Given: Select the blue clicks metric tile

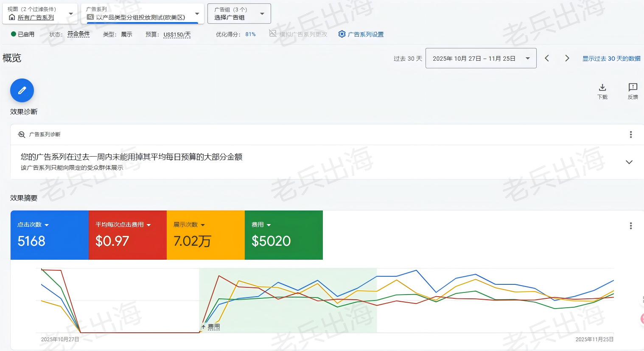Looking at the screenshot, I should pos(49,235).
